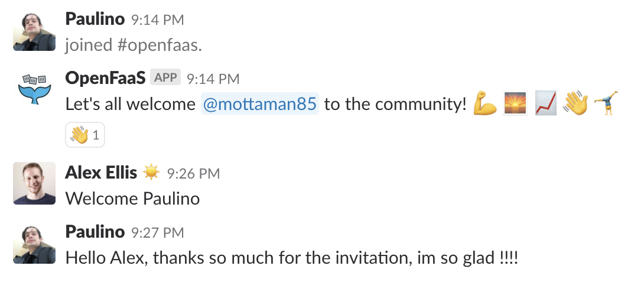Click the upward trend chart emoji
This screenshot has height=285, width=644.
click(546, 103)
